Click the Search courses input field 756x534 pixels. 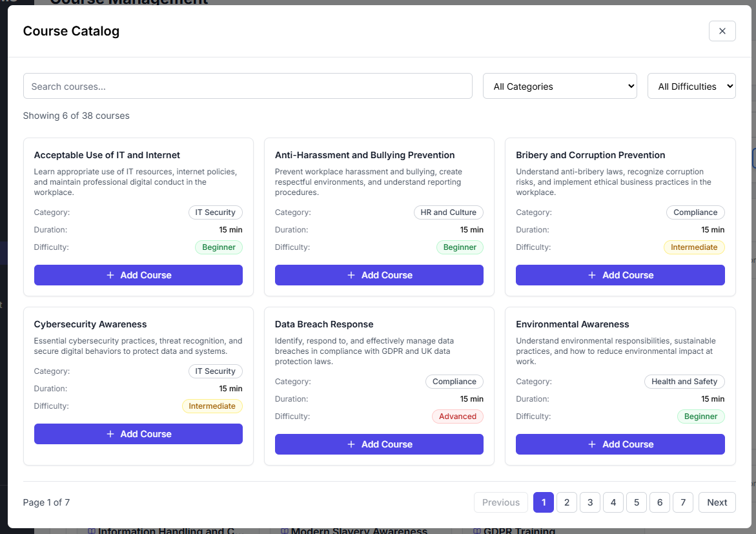tap(247, 86)
